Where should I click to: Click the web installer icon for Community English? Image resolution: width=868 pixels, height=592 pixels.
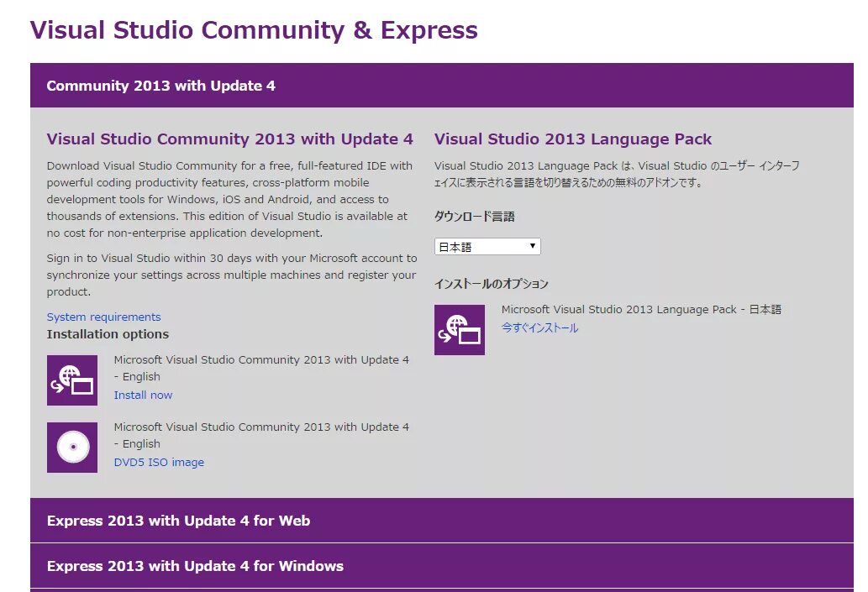click(72, 380)
